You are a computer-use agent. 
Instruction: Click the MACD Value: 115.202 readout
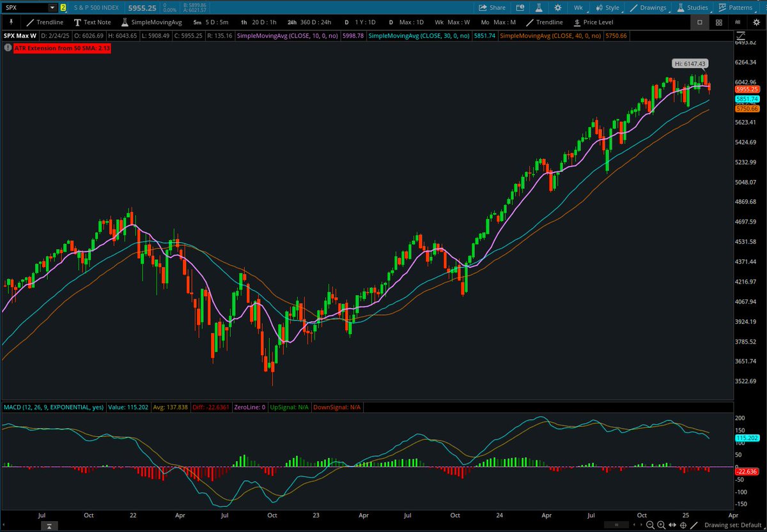coord(129,407)
